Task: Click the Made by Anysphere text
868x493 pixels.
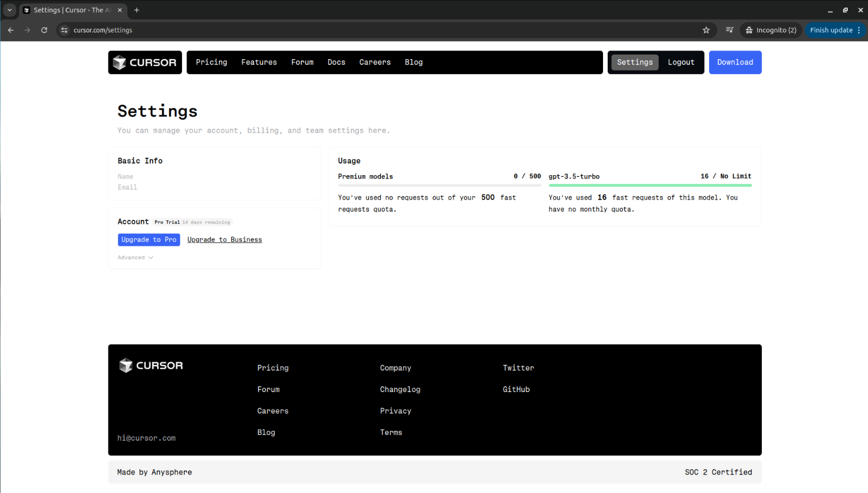Action: click(x=154, y=472)
